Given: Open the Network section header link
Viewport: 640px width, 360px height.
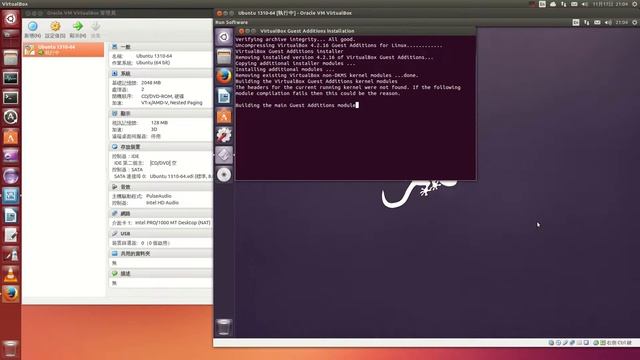Looking at the screenshot, I should click(126, 213).
